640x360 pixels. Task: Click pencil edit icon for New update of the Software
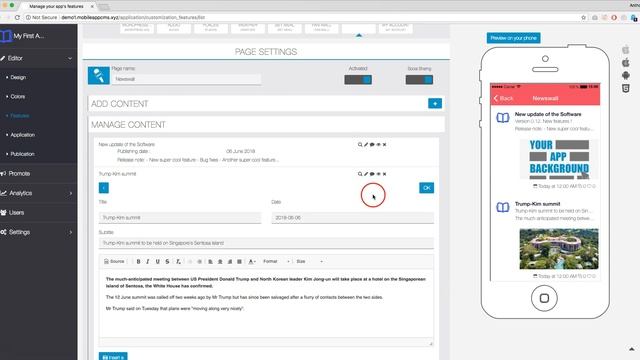click(366, 144)
